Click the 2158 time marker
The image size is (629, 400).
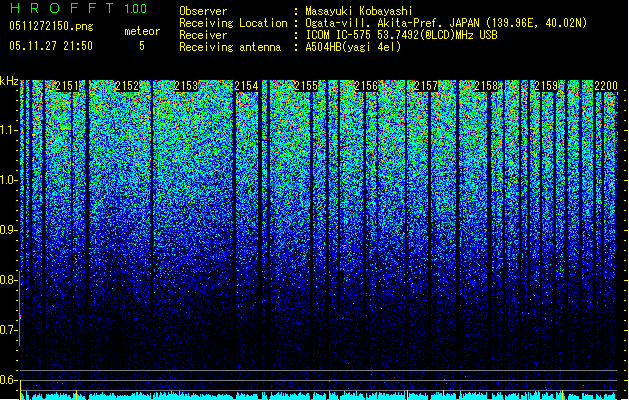tap(486, 86)
